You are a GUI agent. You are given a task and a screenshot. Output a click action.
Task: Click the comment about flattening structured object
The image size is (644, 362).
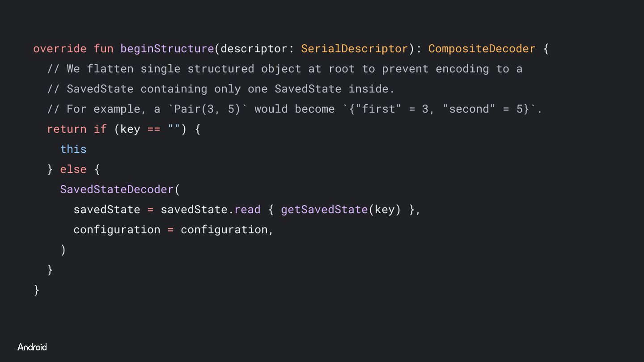coord(285,69)
